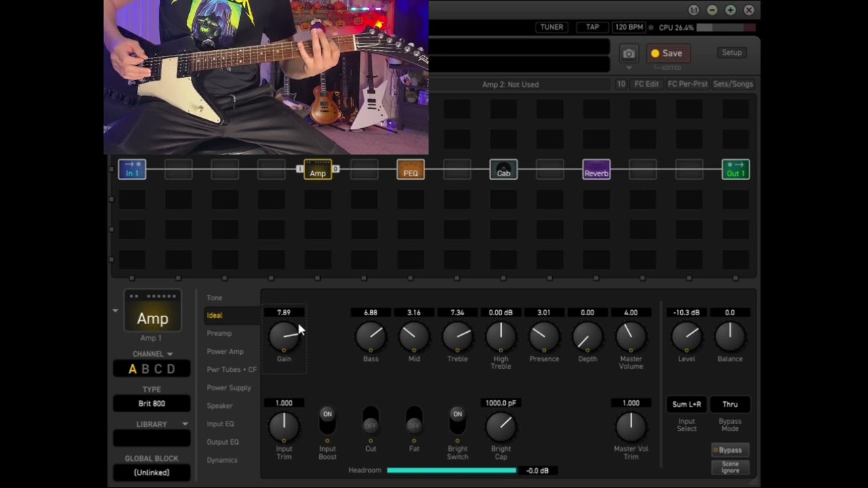Click the Master Volume knob

(631, 336)
